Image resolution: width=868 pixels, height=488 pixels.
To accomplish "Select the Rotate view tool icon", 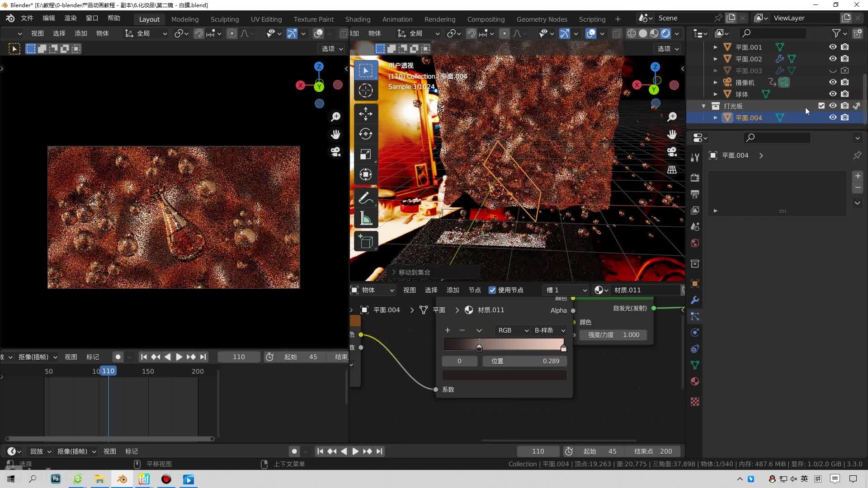I will point(367,132).
